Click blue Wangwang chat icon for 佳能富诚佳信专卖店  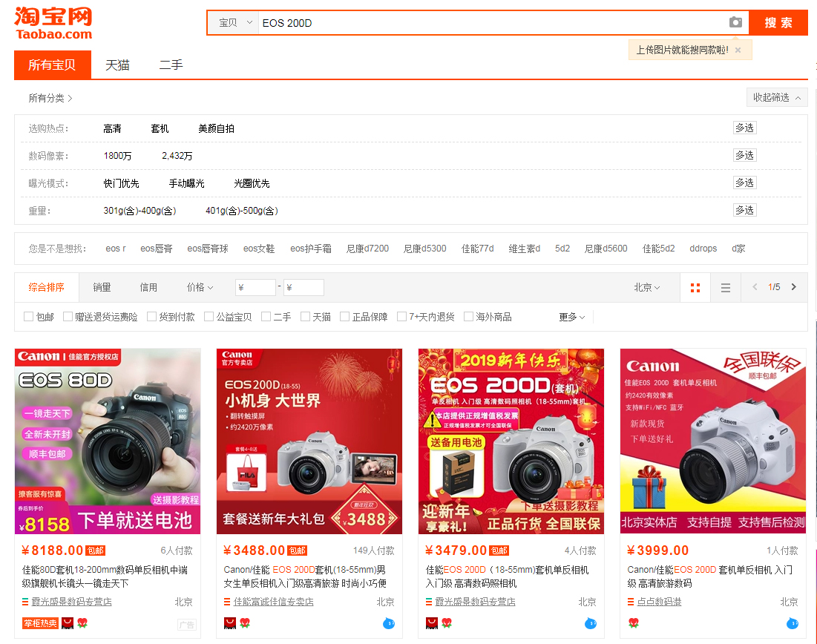pos(389,623)
